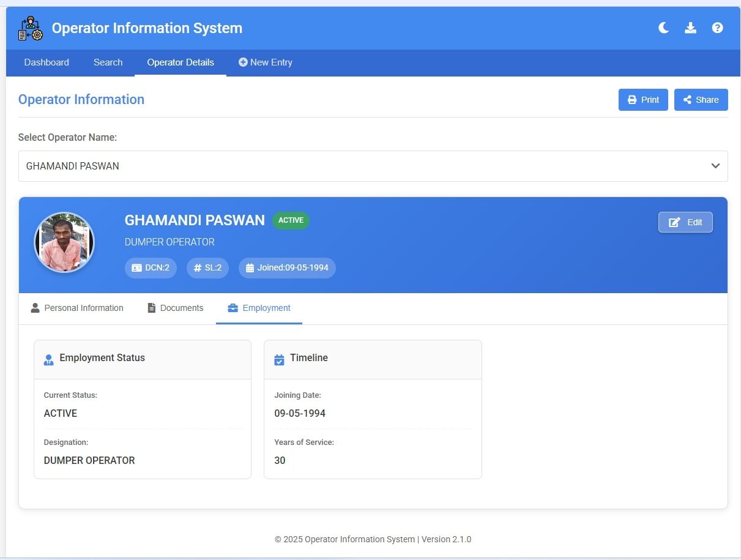
Task: Click Edit on the operator profile
Action: pyautogui.click(x=685, y=222)
